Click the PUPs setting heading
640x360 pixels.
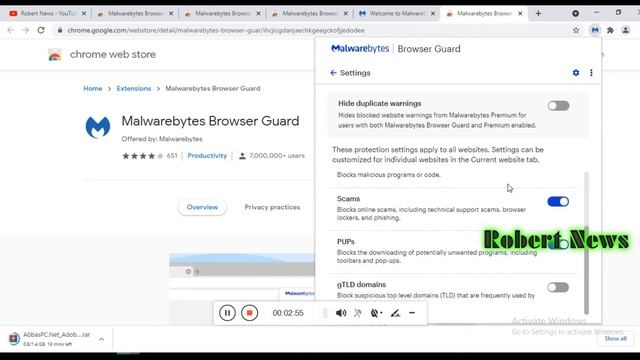(x=345, y=242)
